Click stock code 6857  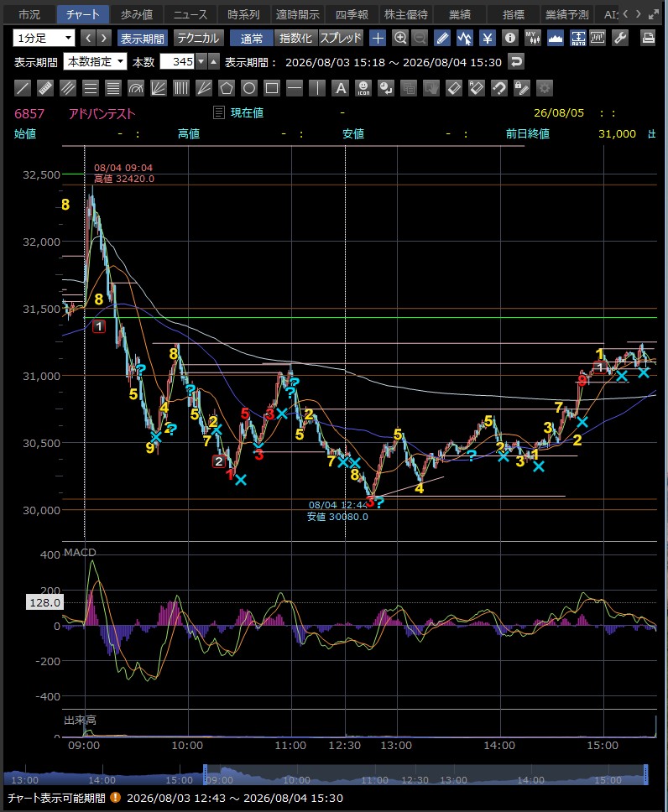(x=29, y=113)
